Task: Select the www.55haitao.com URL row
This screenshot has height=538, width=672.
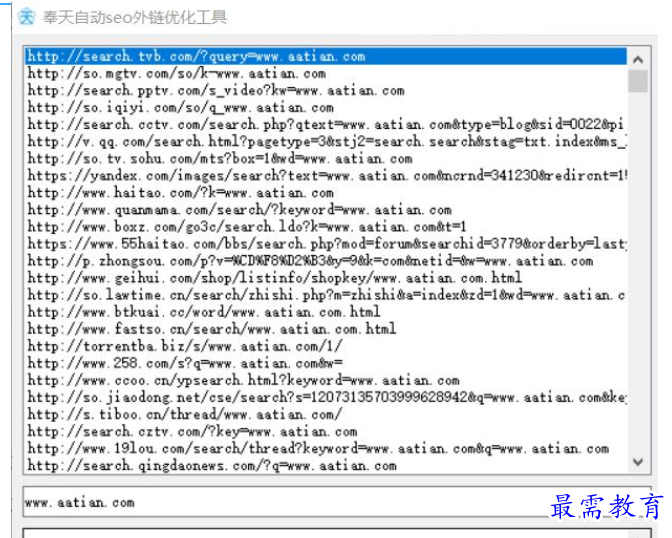Action: (x=326, y=244)
